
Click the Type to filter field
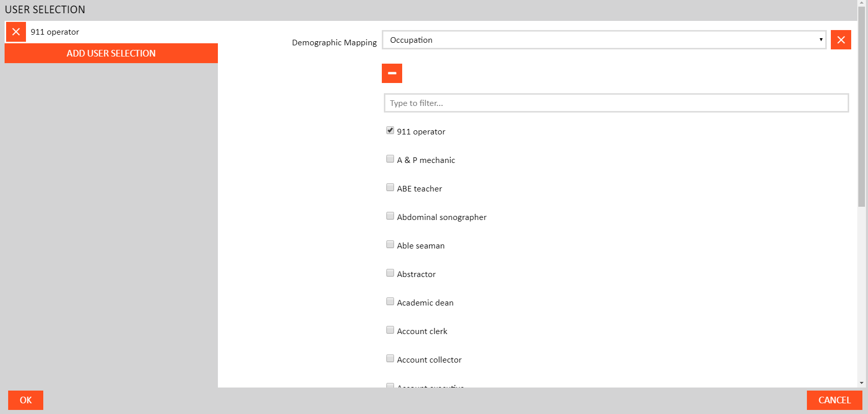point(616,103)
